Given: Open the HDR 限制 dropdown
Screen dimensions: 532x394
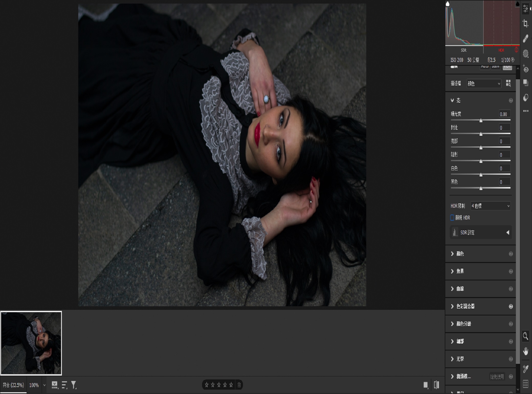Looking at the screenshot, I should coord(490,206).
